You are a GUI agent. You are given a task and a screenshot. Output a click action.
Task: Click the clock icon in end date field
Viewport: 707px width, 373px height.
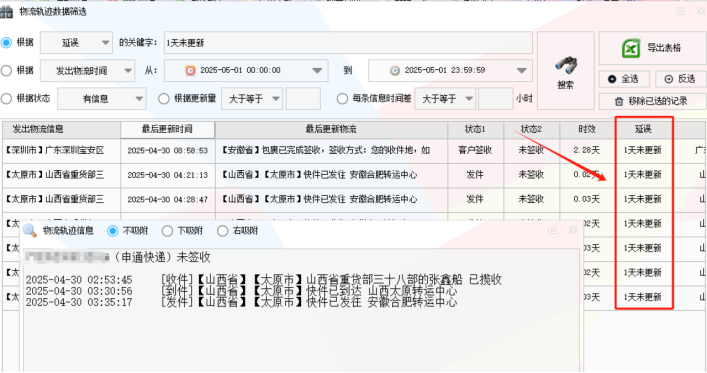coord(395,70)
